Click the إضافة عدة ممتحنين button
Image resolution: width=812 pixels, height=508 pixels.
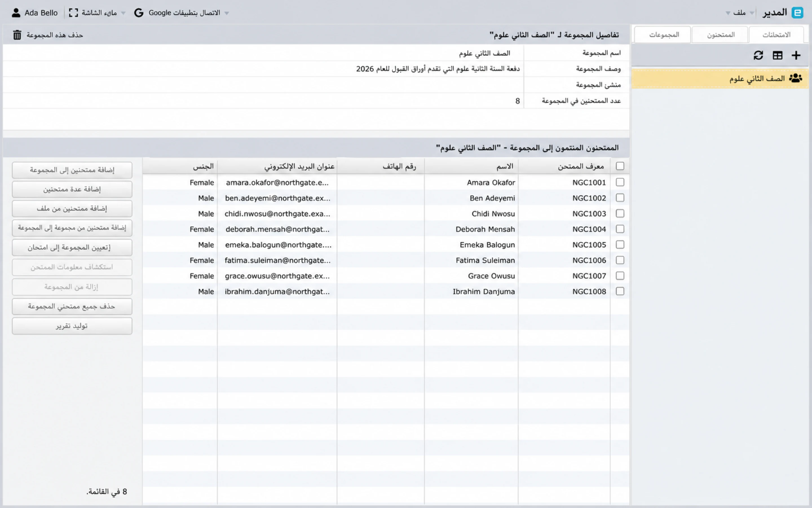click(x=72, y=189)
